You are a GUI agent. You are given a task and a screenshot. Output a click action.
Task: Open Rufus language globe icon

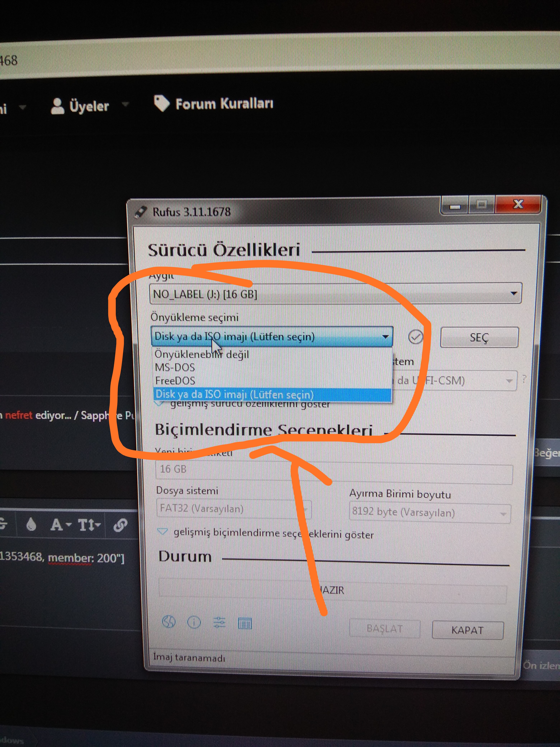coord(168,621)
